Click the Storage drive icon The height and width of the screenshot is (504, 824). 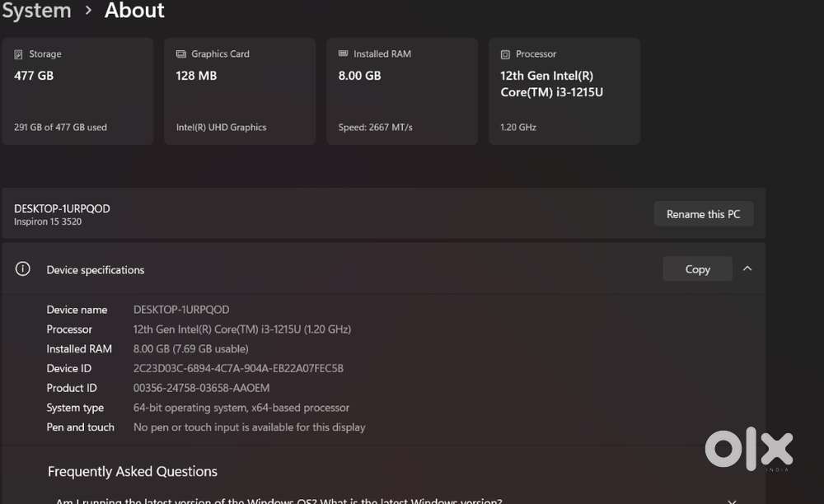(19, 54)
